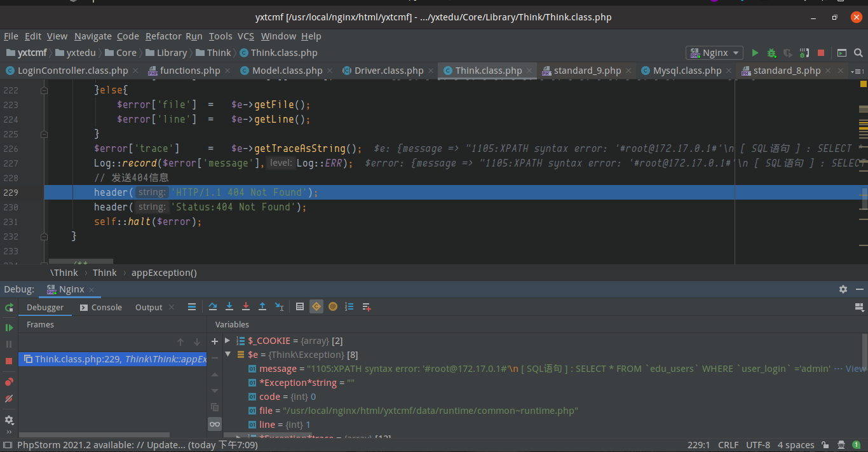Open debug panel settings gear top right
This screenshot has height=452, width=868.
tap(843, 289)
